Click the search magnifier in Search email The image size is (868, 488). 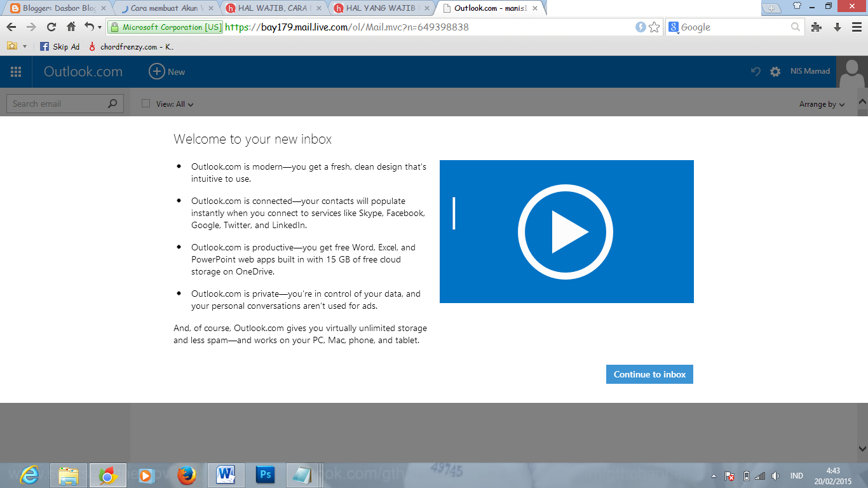pos(112,104)
